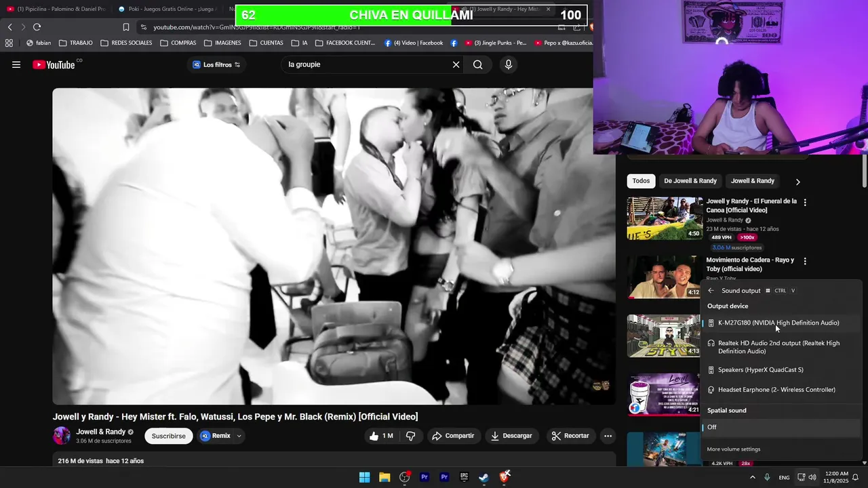Open the browser apps grid in bookmarks bar
Viewport: 868px width, 488px height.
[9, 43]
